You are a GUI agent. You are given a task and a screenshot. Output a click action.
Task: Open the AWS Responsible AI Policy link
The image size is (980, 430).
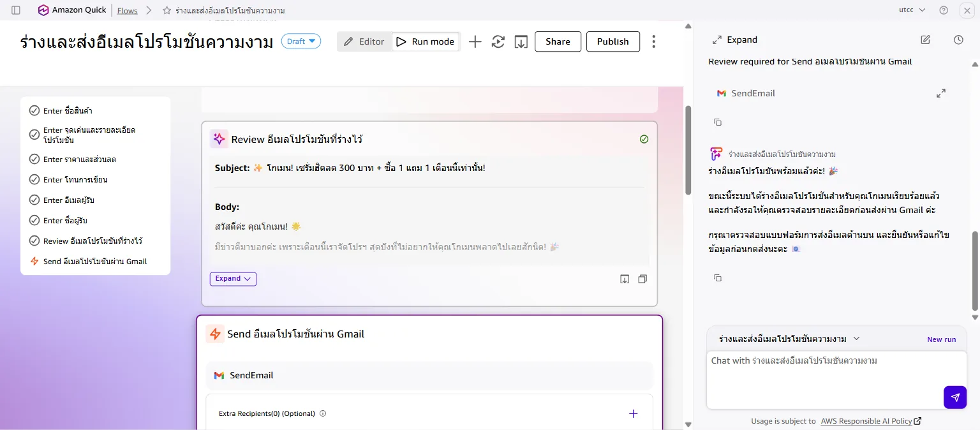(871, 421)
